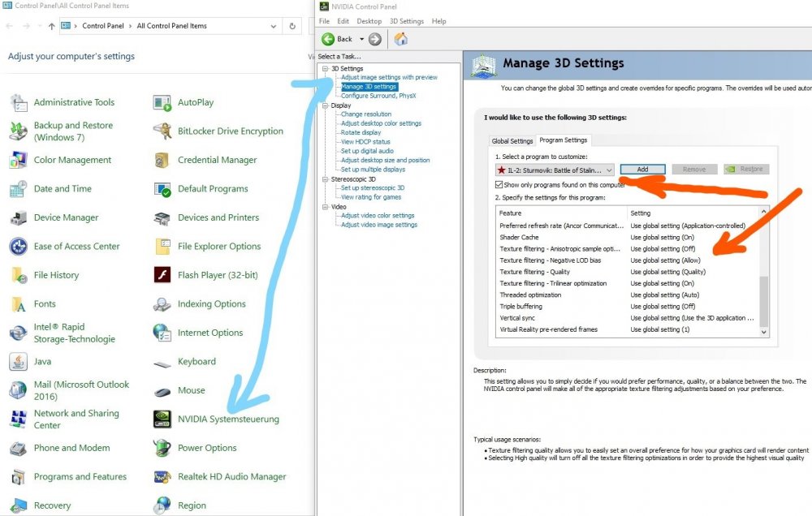This screenshot has height=516, width=812.
Task: Open BitLocker Drive Encryption icon
Action: [x=162, y=131]
